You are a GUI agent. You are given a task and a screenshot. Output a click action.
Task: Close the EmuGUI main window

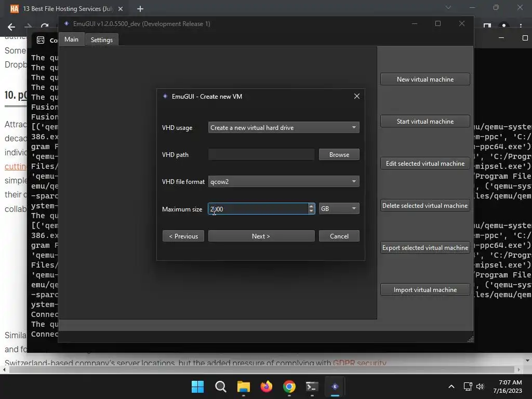click(461, 23)
